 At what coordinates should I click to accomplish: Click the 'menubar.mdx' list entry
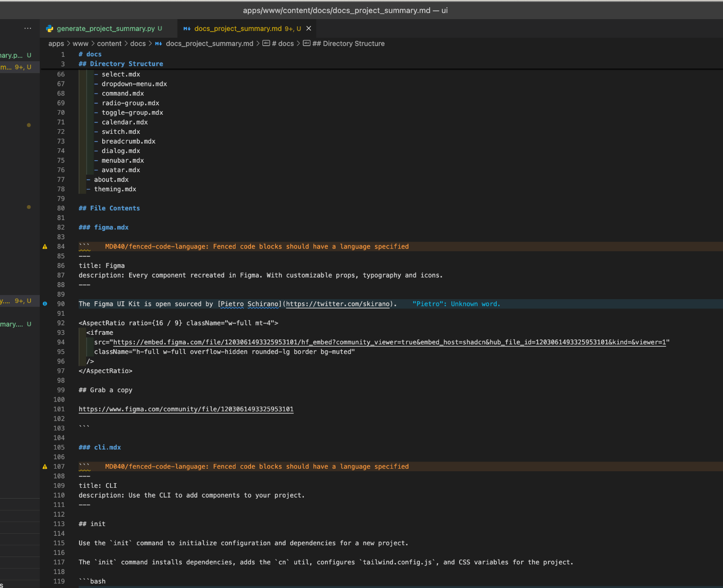point(123,160)
